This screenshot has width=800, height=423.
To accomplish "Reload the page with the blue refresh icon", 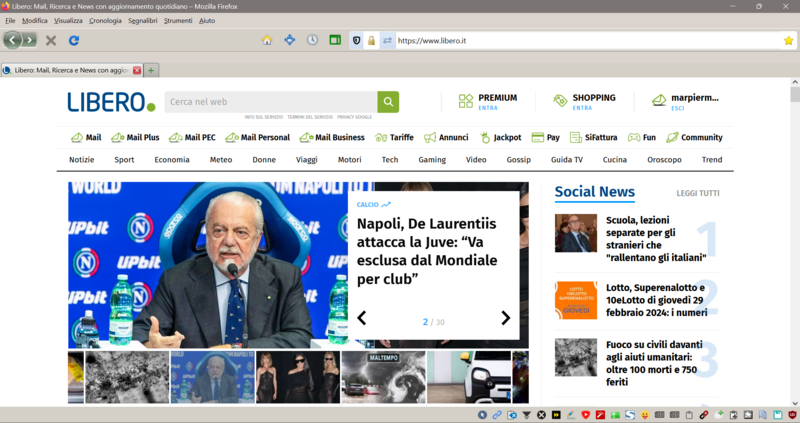I will coord(74,40).
